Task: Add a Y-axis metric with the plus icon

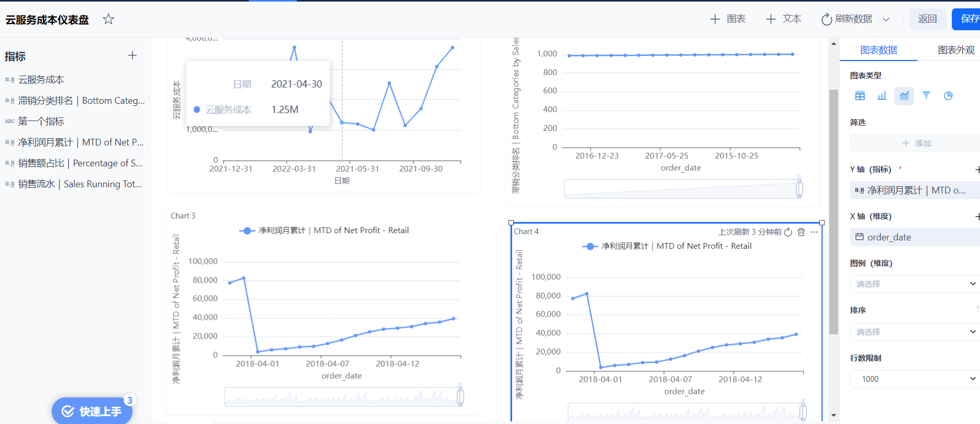Action: point(978,169)
